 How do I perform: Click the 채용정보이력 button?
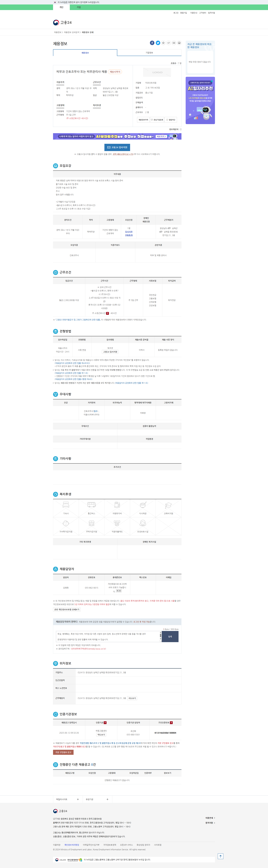[143, 120]
